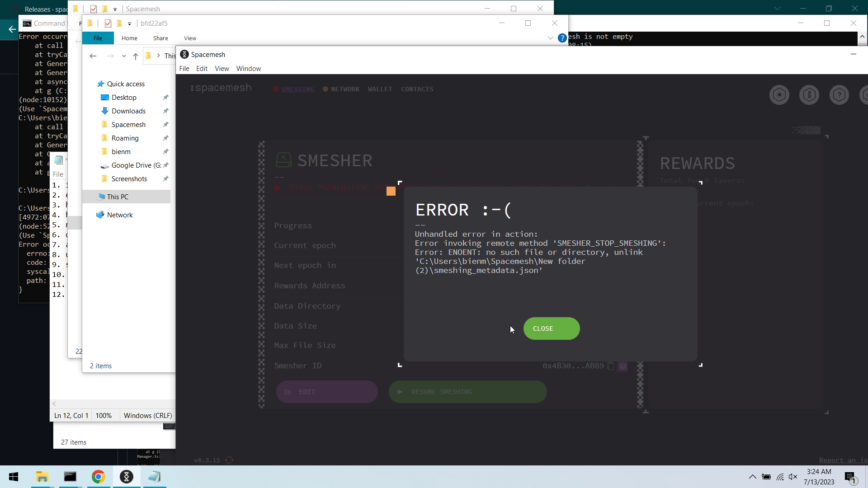Screen dimensions: 868x488
Task: Open Spacemesh settings via gear hexagon icon
Action: click(779, 95)
